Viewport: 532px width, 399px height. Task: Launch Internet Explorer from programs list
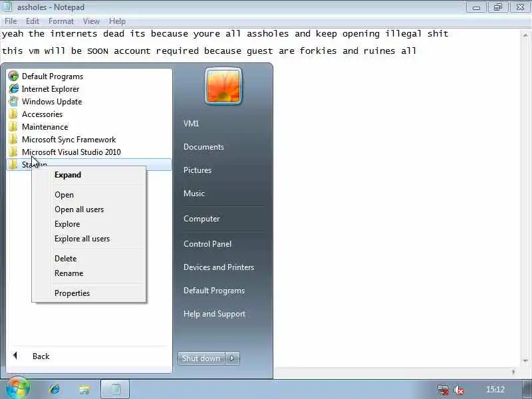click(x=89, y=89)
